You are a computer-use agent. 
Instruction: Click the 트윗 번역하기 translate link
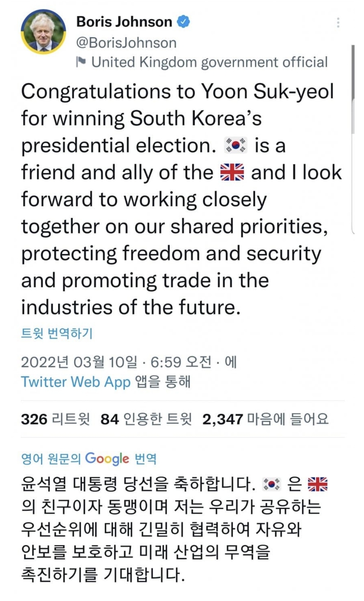57,333
